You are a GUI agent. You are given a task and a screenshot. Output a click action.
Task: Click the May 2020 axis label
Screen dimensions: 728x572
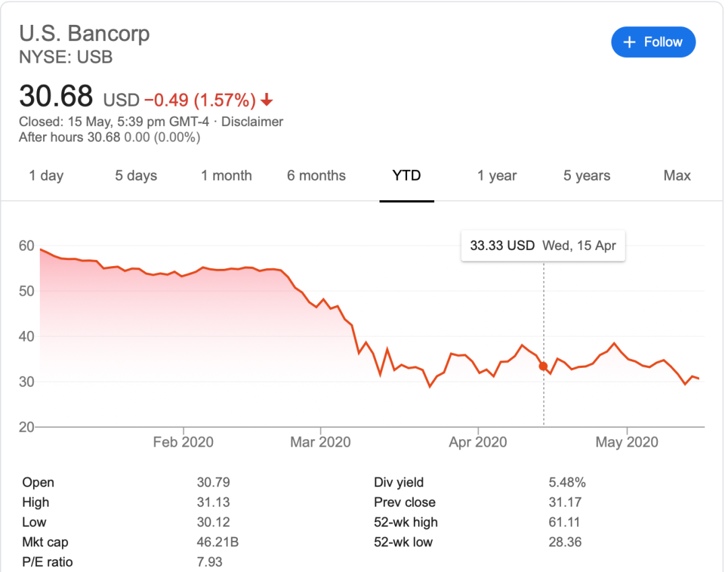pos(627,443)
